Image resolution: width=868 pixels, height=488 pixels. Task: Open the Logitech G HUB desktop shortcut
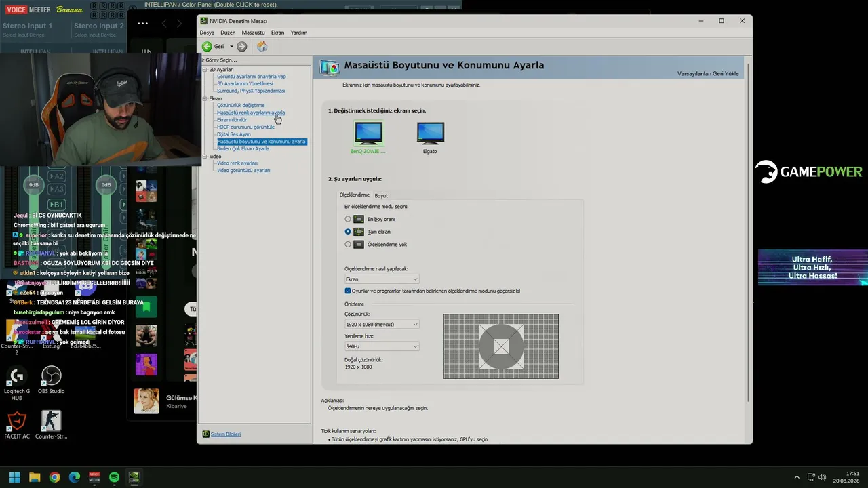coord(17,384)
